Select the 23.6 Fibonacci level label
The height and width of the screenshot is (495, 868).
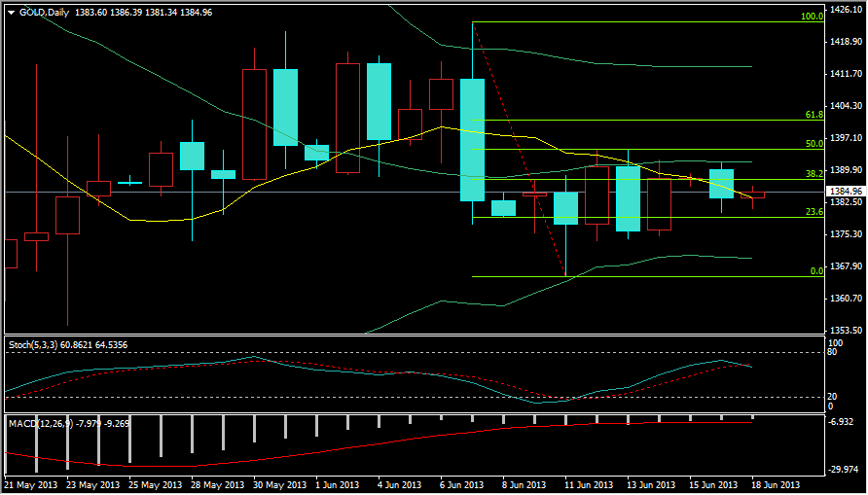click(814, 212)
